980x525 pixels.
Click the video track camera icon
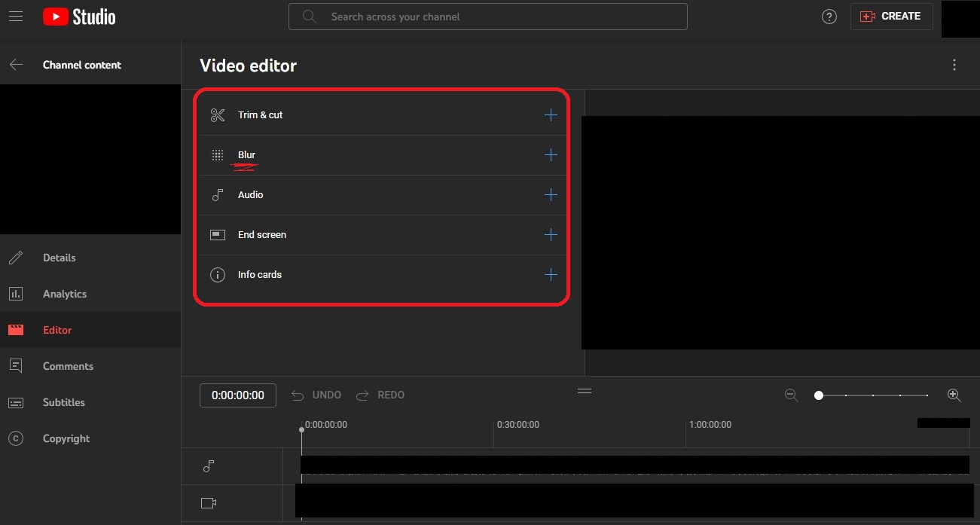pos(209,502)
